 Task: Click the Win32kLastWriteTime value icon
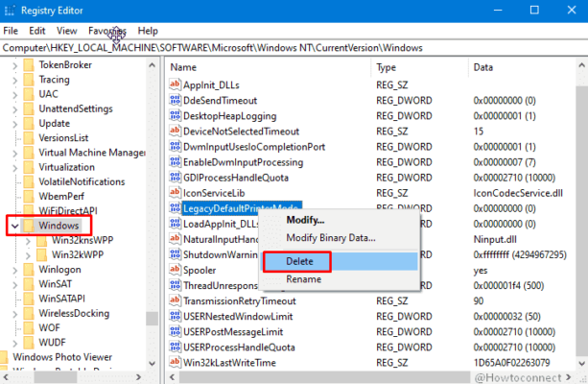tap(175, 362)
